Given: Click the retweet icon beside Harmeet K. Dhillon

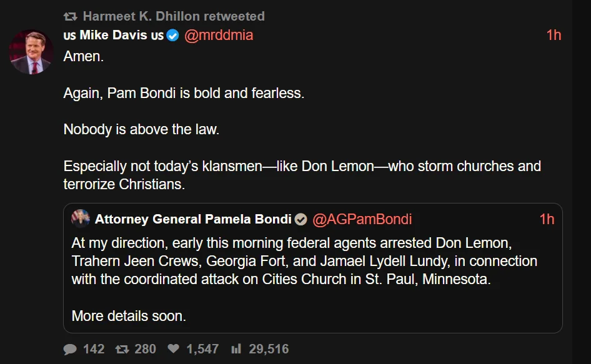Looking at the screenshot, I should (71, 16).
